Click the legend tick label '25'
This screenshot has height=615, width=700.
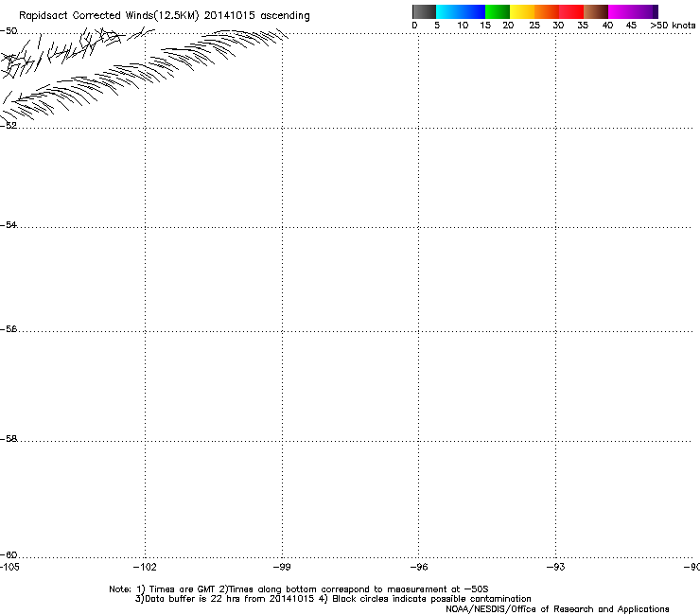(x=534, y=26)
